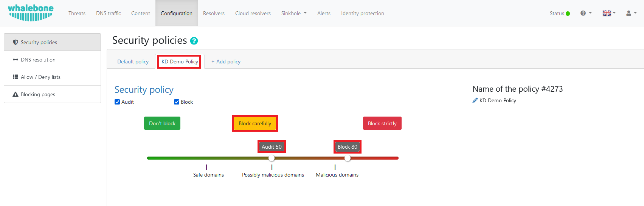Click the Allow / Deny lists table icon
The image size is (644, 206).
pos(16,77)
